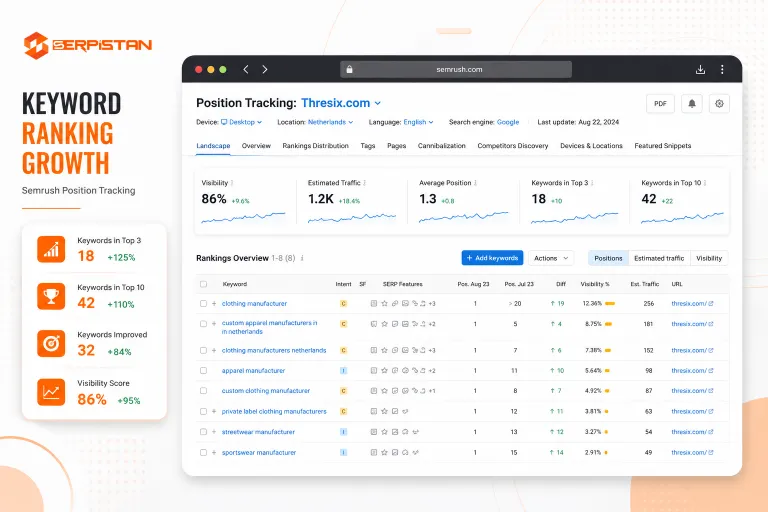Go back with browser back arrow
The image size is (768, 512).
(x=246, y=70)
